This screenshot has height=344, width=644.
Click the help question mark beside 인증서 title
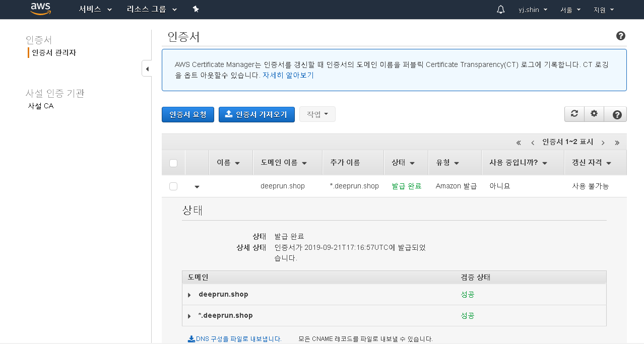click(x=621, y=36)
